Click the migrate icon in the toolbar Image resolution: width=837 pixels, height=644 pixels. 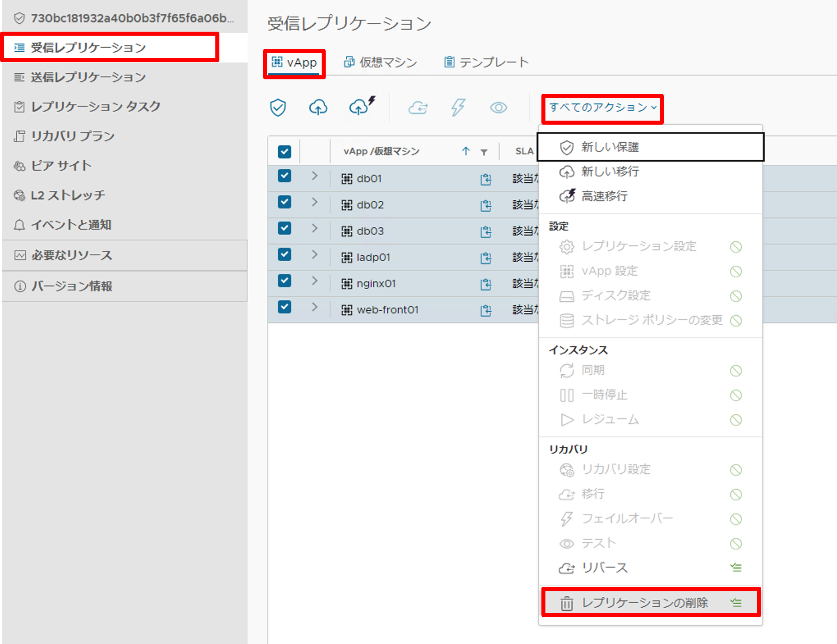click(418, 107)
